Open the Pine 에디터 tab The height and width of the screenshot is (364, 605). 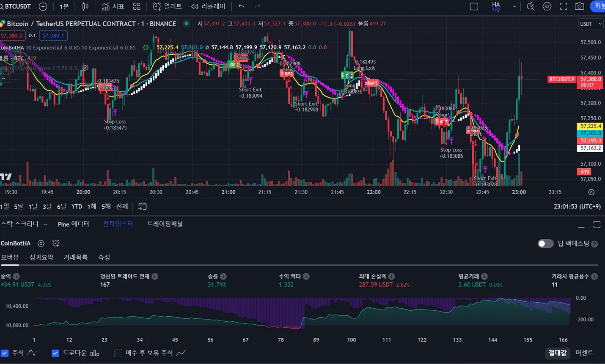pos(73,224)
